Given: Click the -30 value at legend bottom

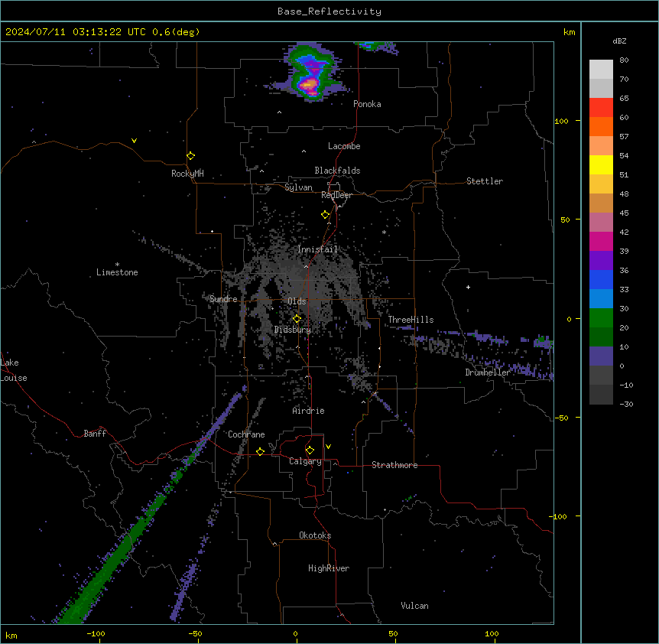Looking at the screenshot, I should click(626, 404).
